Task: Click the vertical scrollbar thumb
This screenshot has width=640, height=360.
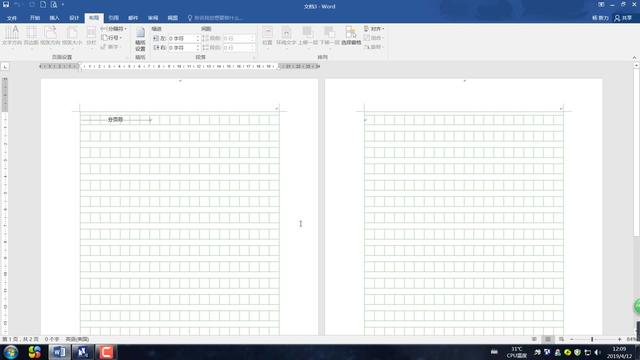Action: (636, 152)
